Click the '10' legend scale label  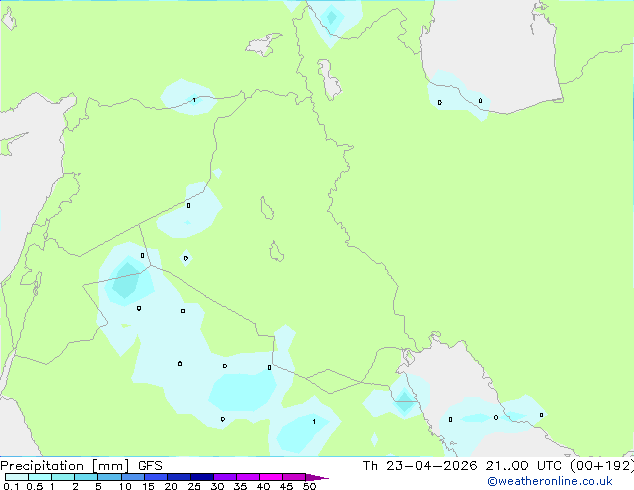pos(125,486)
